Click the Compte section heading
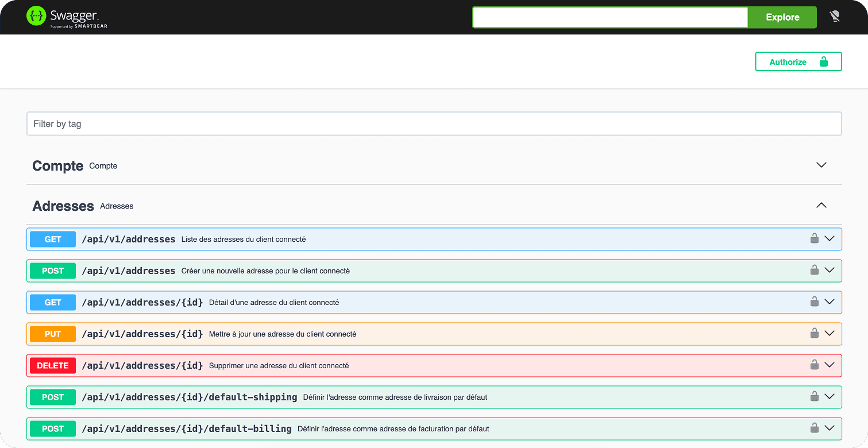This screenshot has height=448, width=868. tap(57, 165)
